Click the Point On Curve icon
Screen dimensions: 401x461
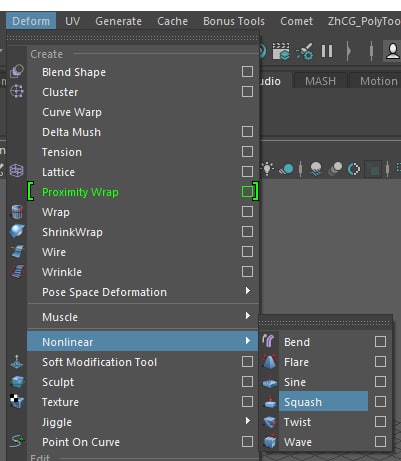[17, 442]
